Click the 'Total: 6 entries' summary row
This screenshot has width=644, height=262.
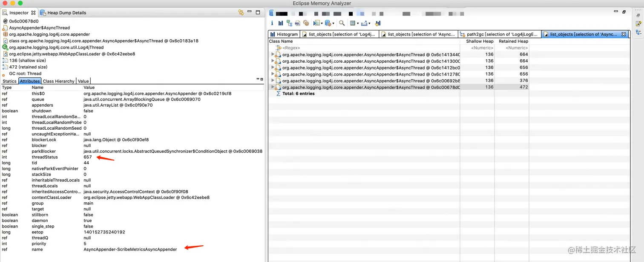click(299, 93)
